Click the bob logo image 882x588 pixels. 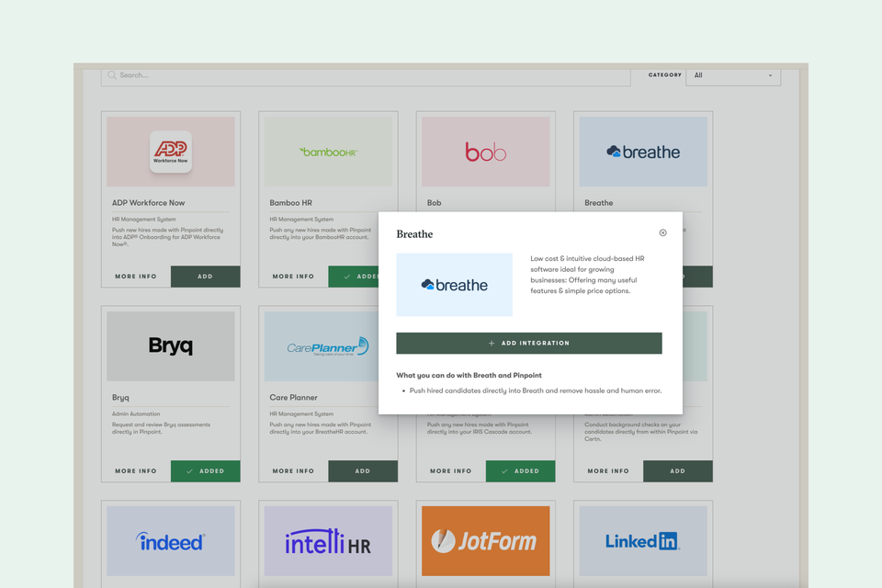tap(486, 152)
